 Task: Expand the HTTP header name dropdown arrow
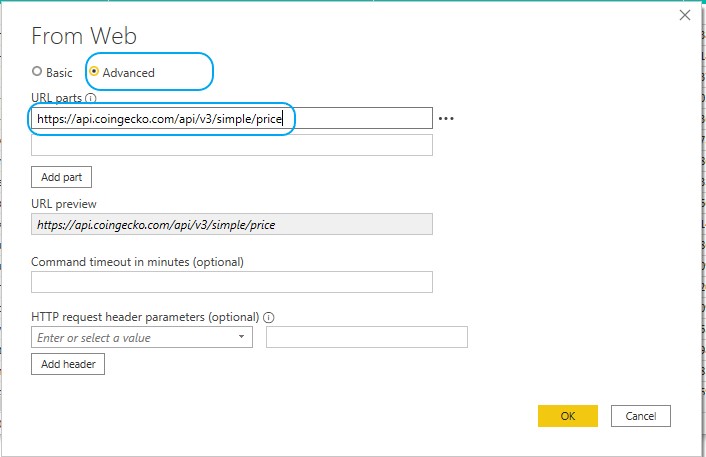(242, 338)
